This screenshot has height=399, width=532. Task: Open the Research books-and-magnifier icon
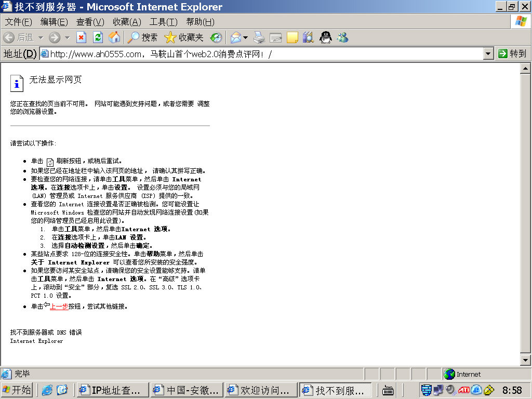coord(309,37)
